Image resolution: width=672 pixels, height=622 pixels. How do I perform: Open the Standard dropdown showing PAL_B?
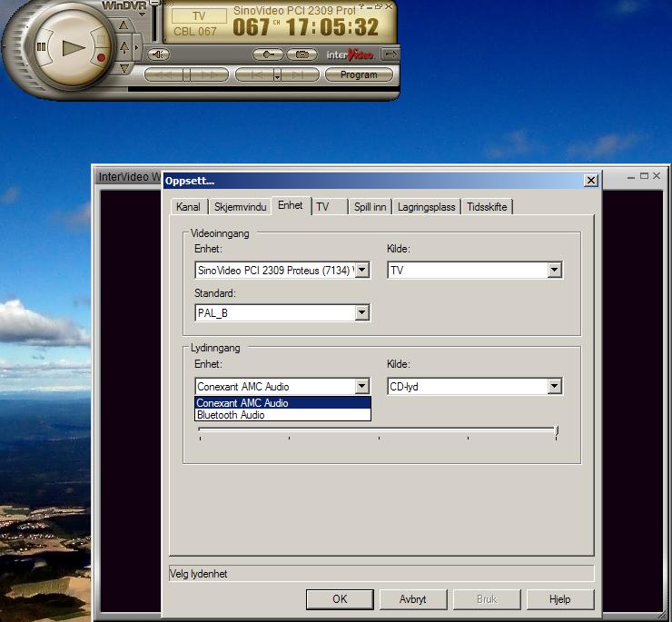(x=361, y=312)
